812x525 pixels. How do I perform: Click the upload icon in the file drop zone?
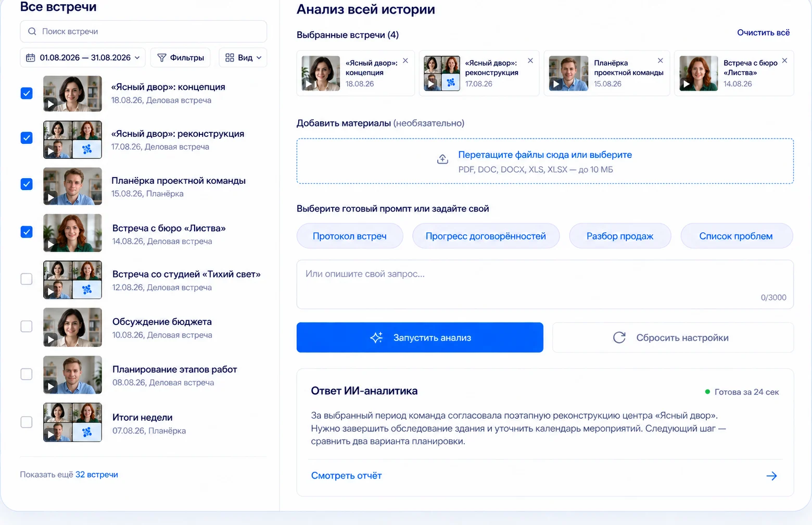coord(442,159)
